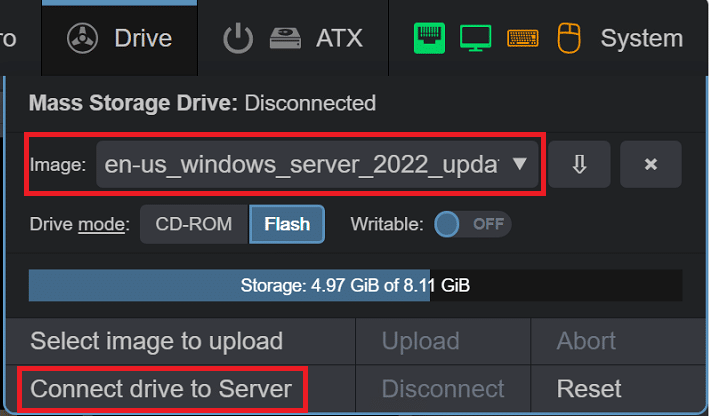Click the ATX power icon
709x418 pixels.
coord(238,38)
